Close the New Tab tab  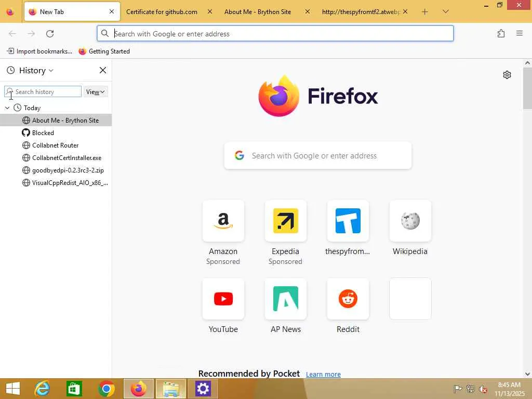[x=112, y=11]
